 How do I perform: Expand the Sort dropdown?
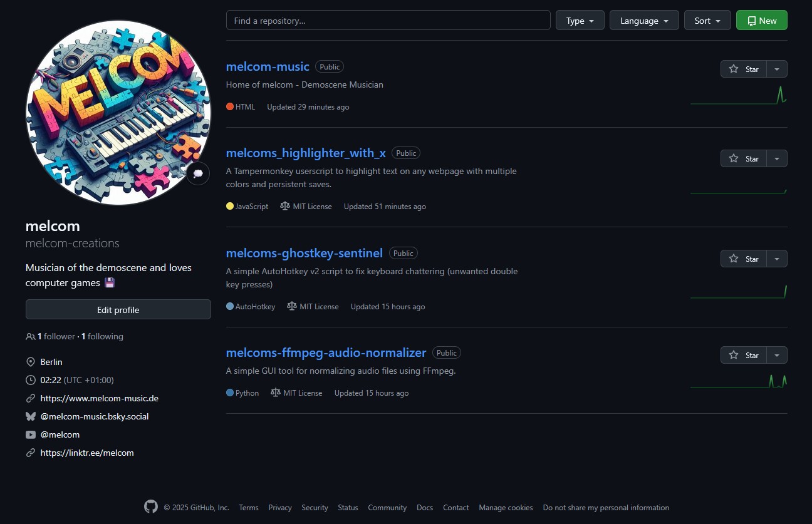(x=707, y=21)
